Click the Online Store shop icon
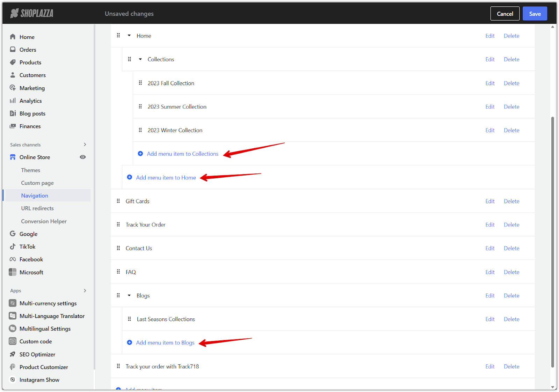 point(13,157)
